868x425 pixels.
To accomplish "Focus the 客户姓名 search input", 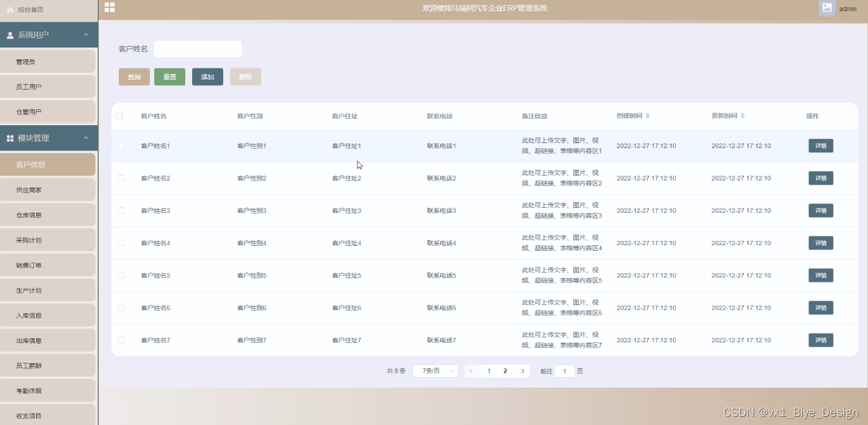I will coord(198,49).
